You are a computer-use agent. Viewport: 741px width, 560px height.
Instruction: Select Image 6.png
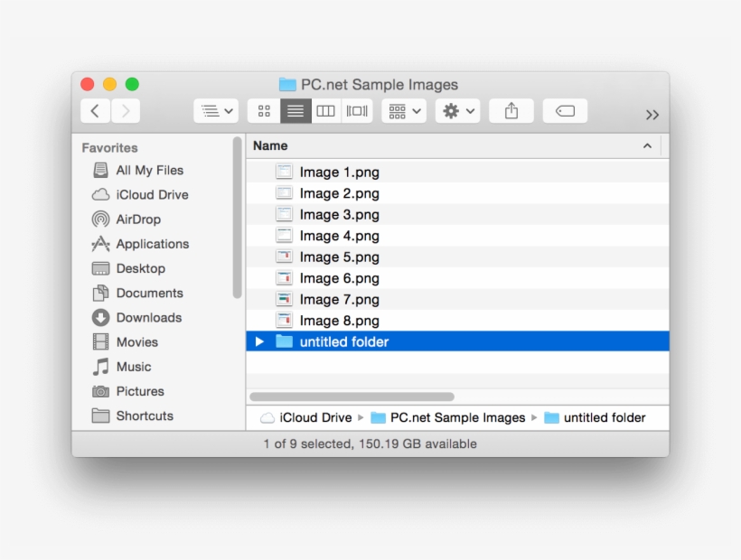457,278
